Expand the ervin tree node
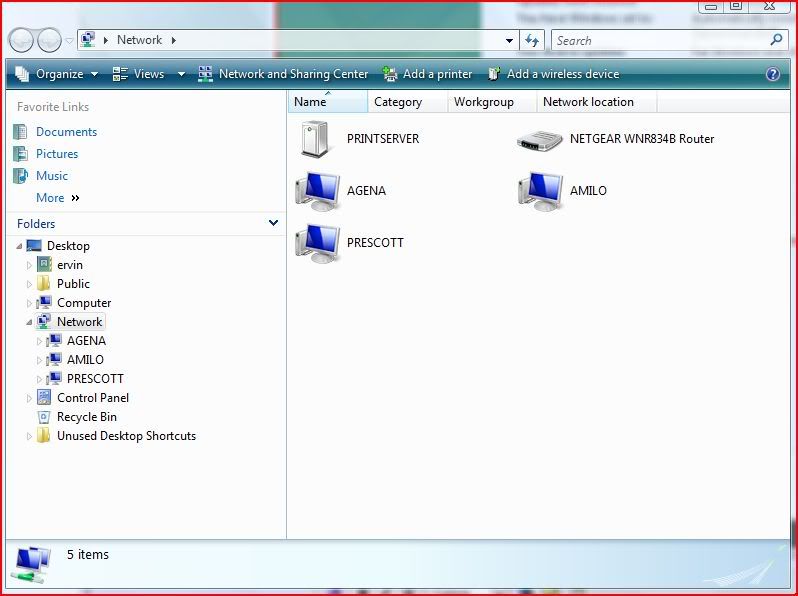 point(29,265)
